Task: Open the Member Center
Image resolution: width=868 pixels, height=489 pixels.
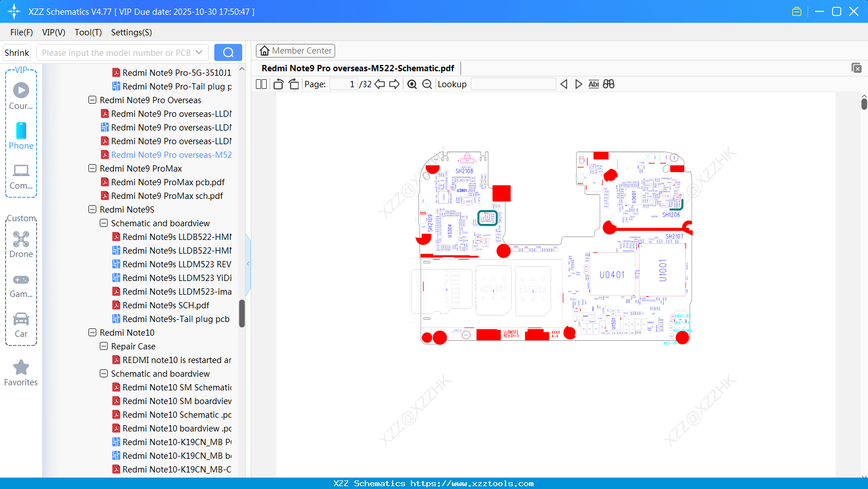Action: tap(295, 51)
